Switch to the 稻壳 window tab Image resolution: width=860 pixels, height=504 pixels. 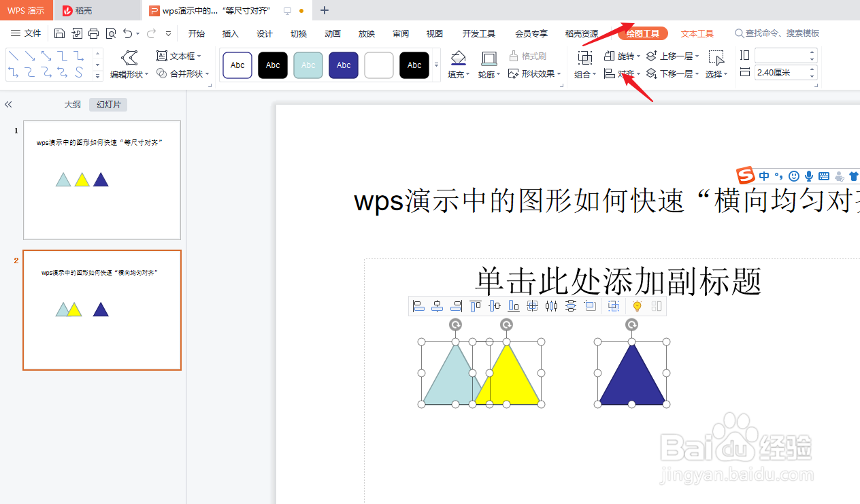(x=97, y=10)
